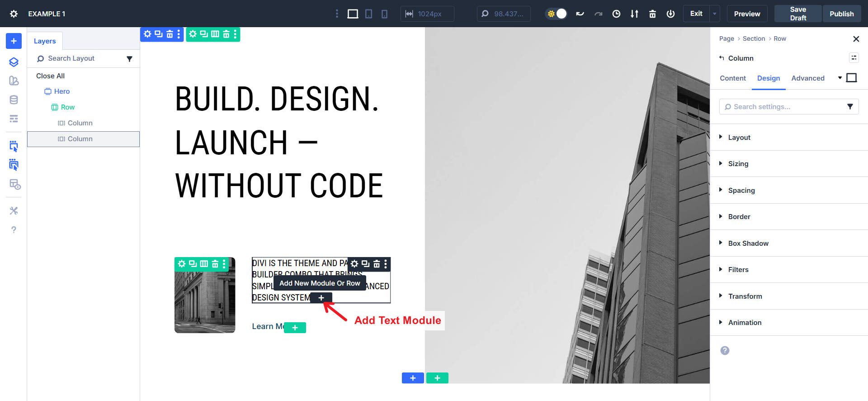
Task: Switch to tablet view mode
Action: tap(369, 14)
